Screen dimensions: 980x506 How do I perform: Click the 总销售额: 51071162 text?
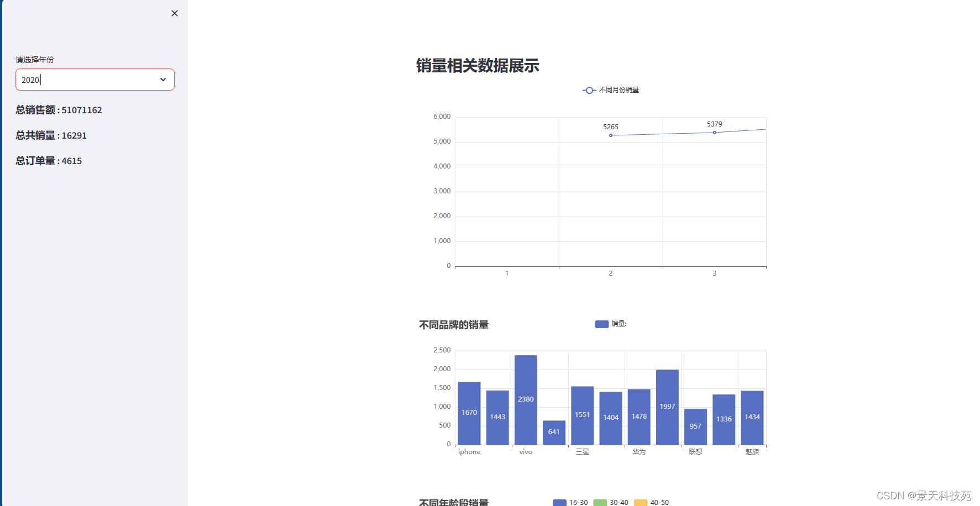[x=59, y=110]
